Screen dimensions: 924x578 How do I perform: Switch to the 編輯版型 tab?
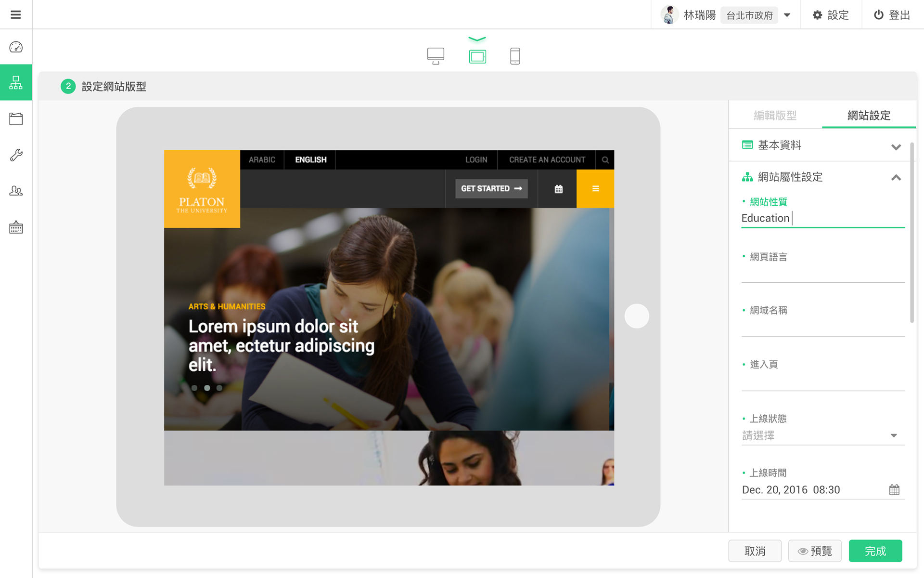(775, 116)
